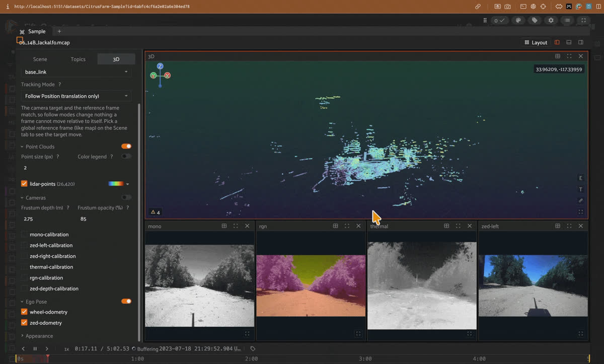This screenshot has height=364, width=604.
Task: Select the 3D tab
Action: pyautogui.click(x=116, y=59)
